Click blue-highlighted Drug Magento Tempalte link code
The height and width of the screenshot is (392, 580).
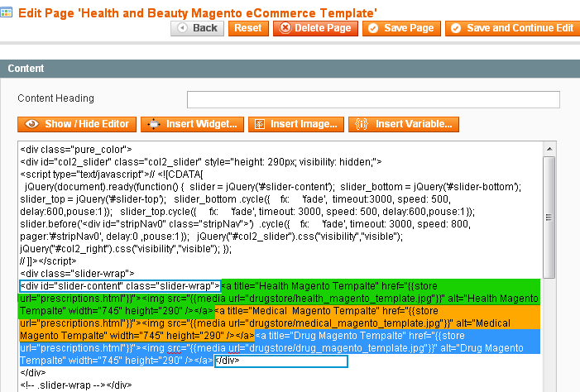[280, 348]
